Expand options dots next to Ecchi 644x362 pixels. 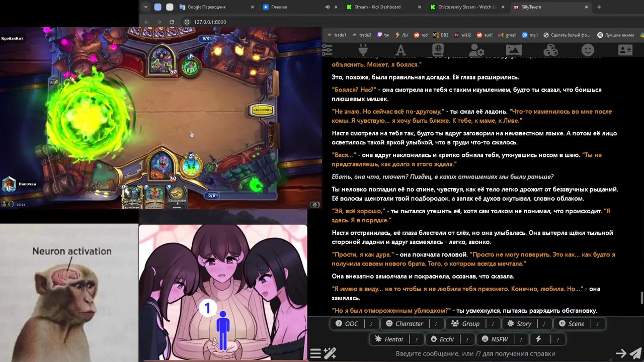coord(467,339)
